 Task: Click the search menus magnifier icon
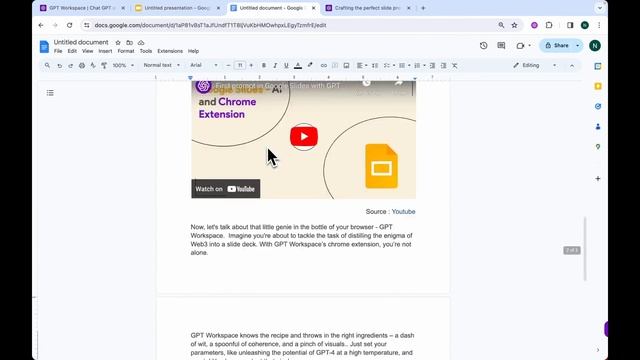[47, 65]
